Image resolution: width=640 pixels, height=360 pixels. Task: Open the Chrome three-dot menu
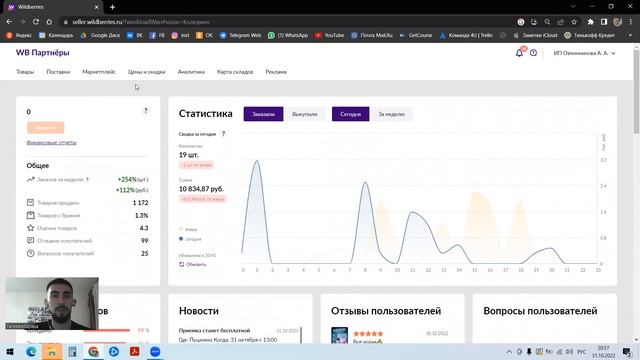coord(631,22)
